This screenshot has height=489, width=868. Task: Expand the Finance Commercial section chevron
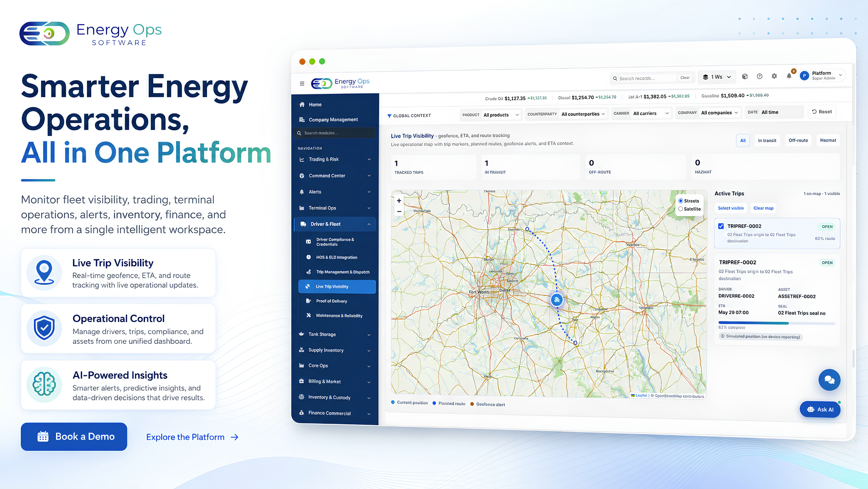click(x=369, y=414)
